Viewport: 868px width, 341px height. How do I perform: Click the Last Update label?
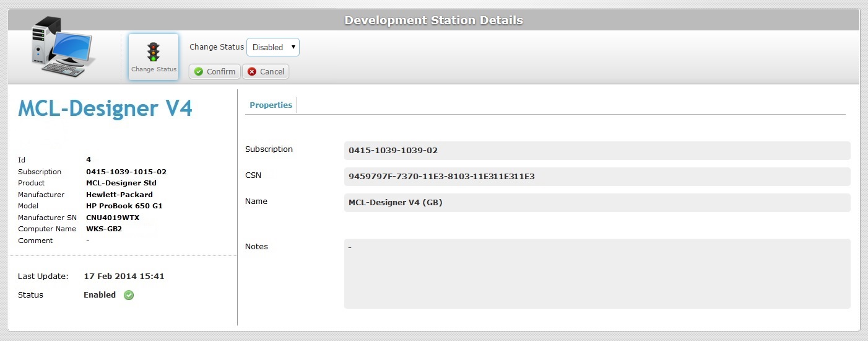click(x=43, y=277)
